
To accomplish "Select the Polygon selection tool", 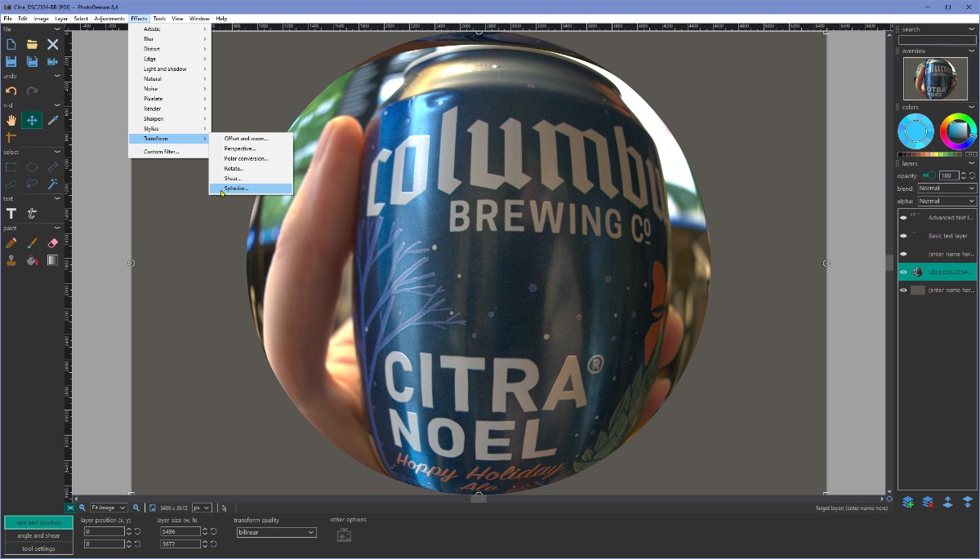I will (11, 184).
